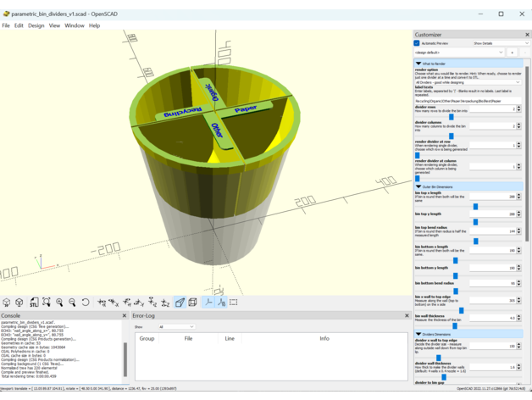Click the Zoom Out magnifier icon

(72, 303)
